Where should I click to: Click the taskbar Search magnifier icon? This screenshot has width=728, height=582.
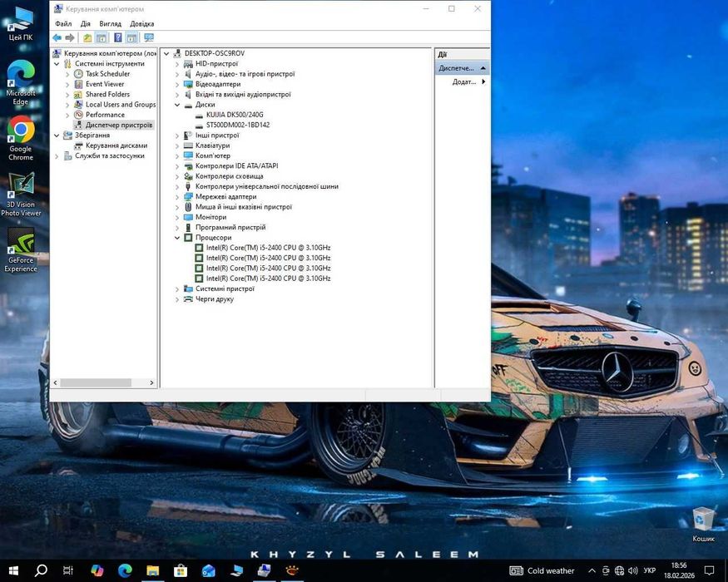pyautogui.click(x=41, y=570)
